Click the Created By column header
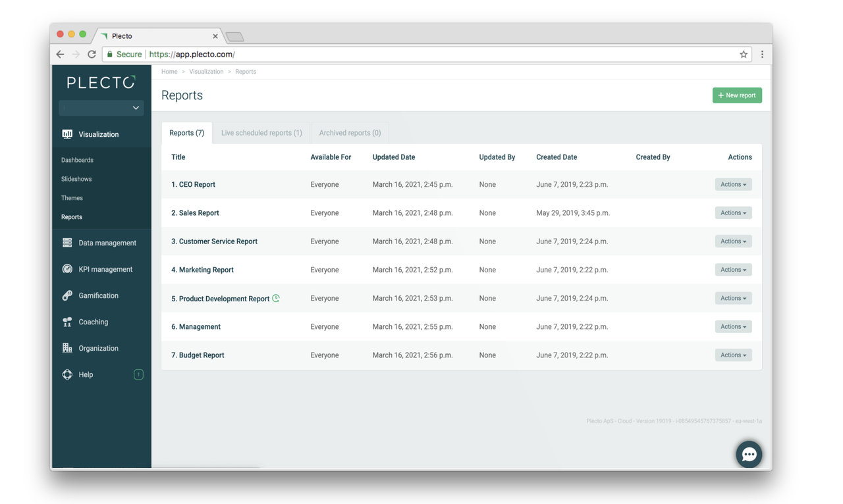Image resolution: width=843 pixels, height=504 pixels. click(x=653, y=157)
